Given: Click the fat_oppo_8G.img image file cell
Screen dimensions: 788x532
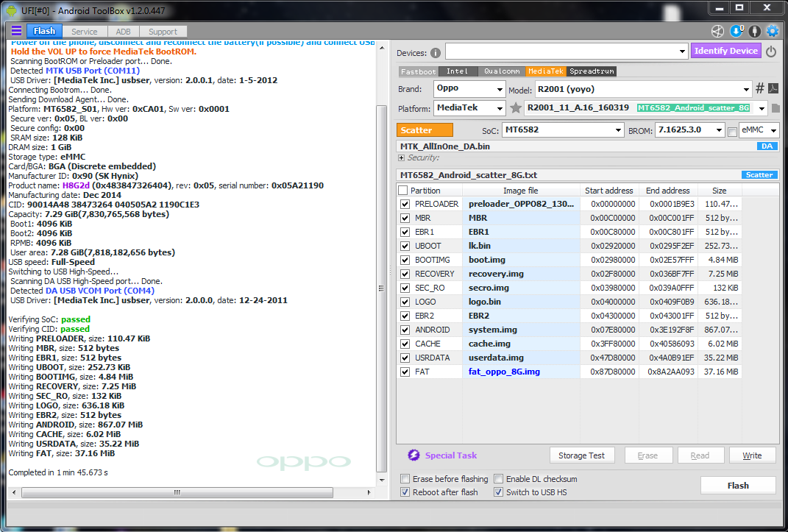Looking at the screenshot, I should [521, 372].
